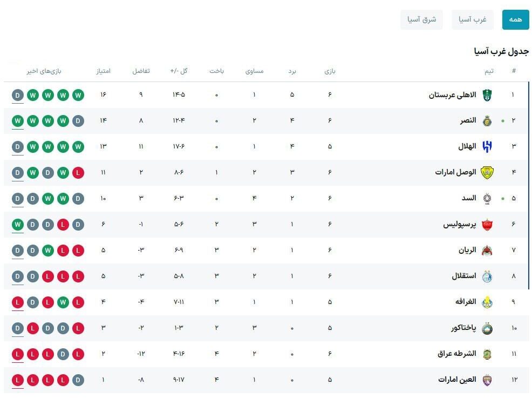Click the Al-Hilal blue logo
The height and width of the screenshot is (405, 532).
tap(487, 147)
